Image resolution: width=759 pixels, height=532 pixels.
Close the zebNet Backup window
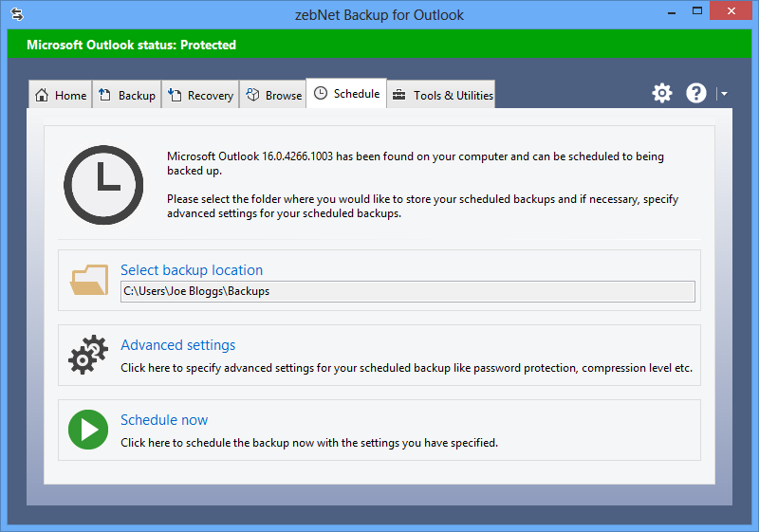[731, 10]
